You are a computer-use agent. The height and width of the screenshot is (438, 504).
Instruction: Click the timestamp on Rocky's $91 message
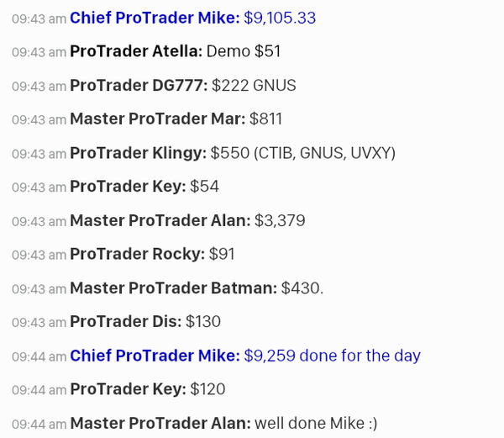coord(39,255)
